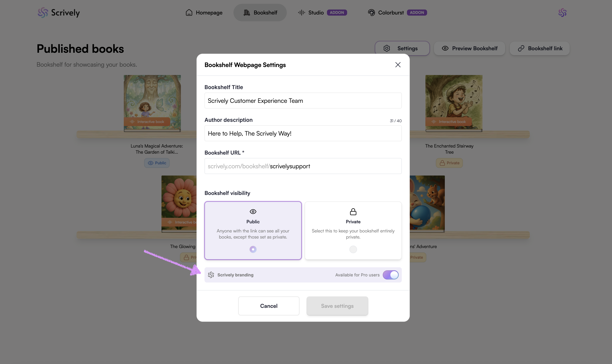Click the gear icon on Settings button
The image size is (612, 364).
click(x=387, y=48)
